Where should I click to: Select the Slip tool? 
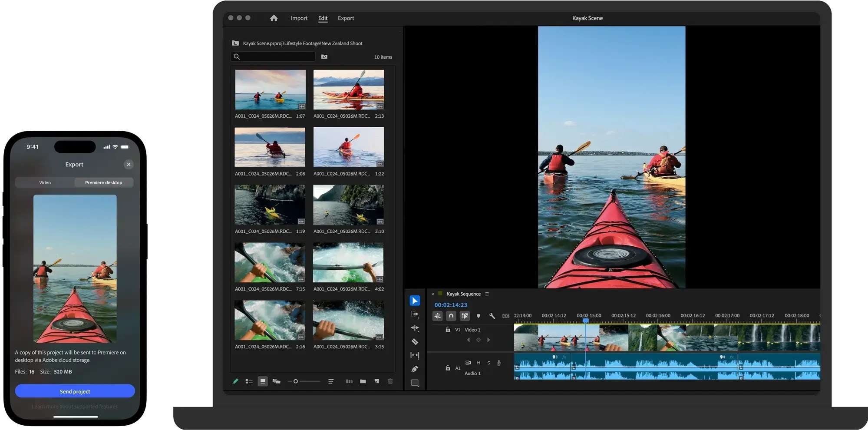point(415,355)
